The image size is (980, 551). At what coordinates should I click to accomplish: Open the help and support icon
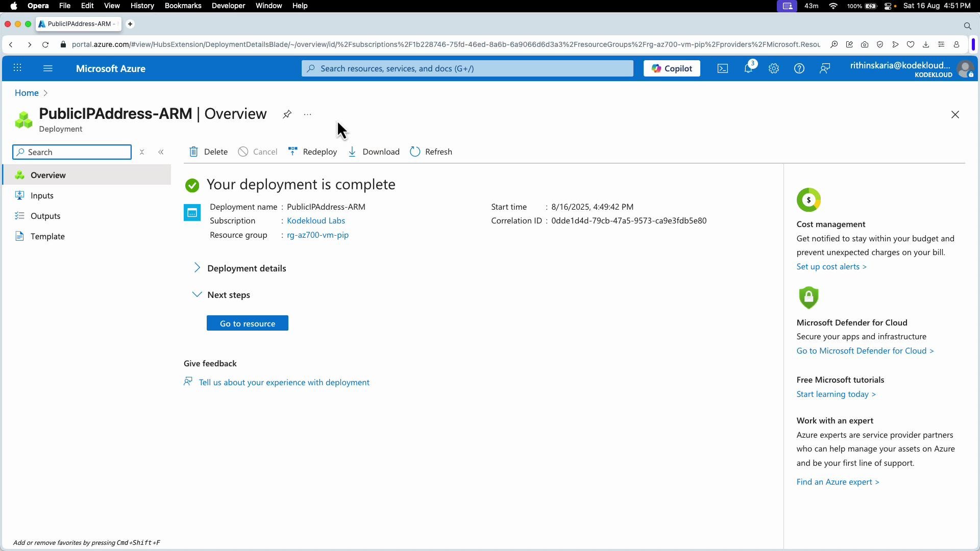point(799,68)
